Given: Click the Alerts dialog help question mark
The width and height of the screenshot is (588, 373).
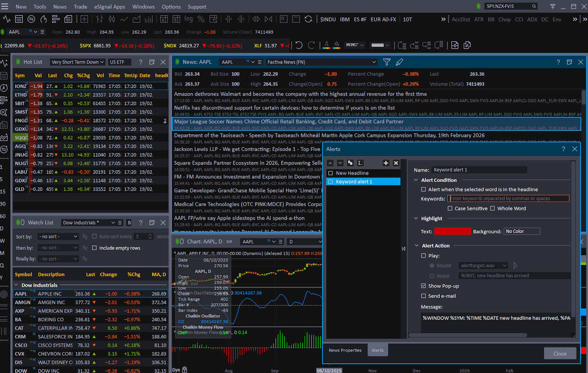Looking at the screenshot, I should pyautogui.click(x=563, y=149).
